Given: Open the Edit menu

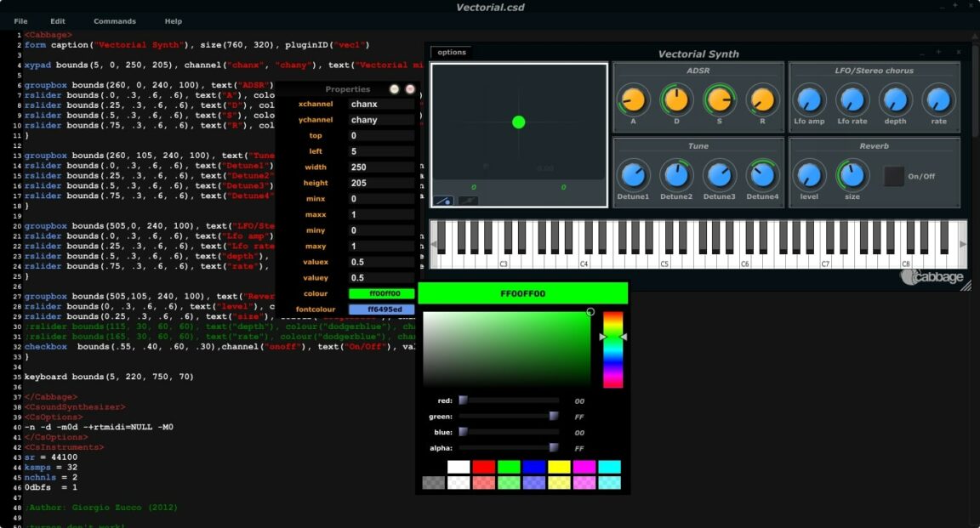Looking at the screenshot, I should pyautogui.click(x=57, y=20).
